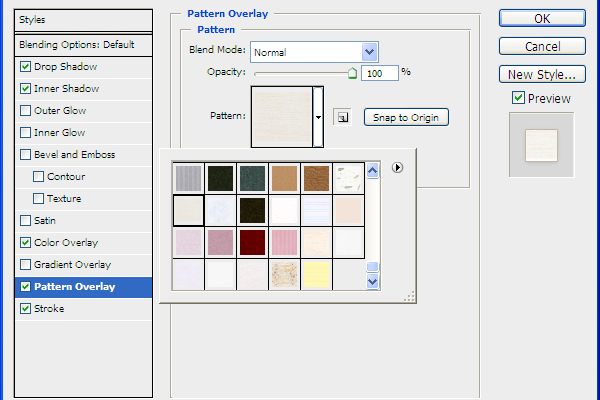
Task: Select the Bevel and Emboss style entry
Action: 83,155
